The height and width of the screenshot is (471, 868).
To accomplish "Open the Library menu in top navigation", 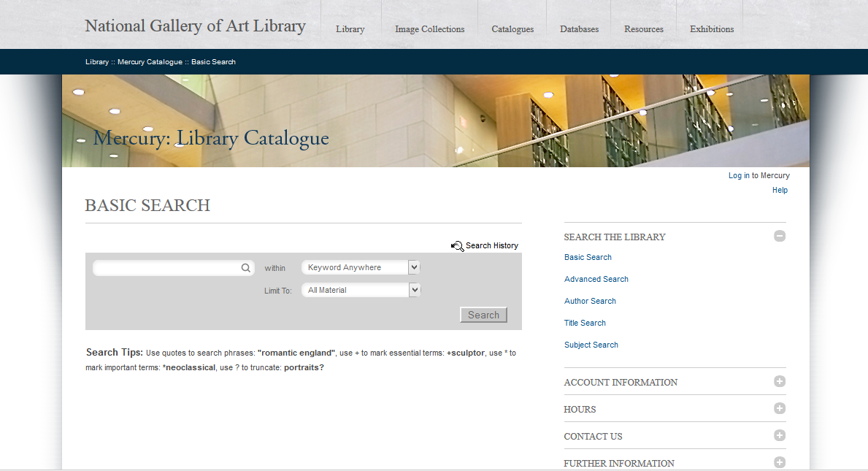I will (350, 28).
